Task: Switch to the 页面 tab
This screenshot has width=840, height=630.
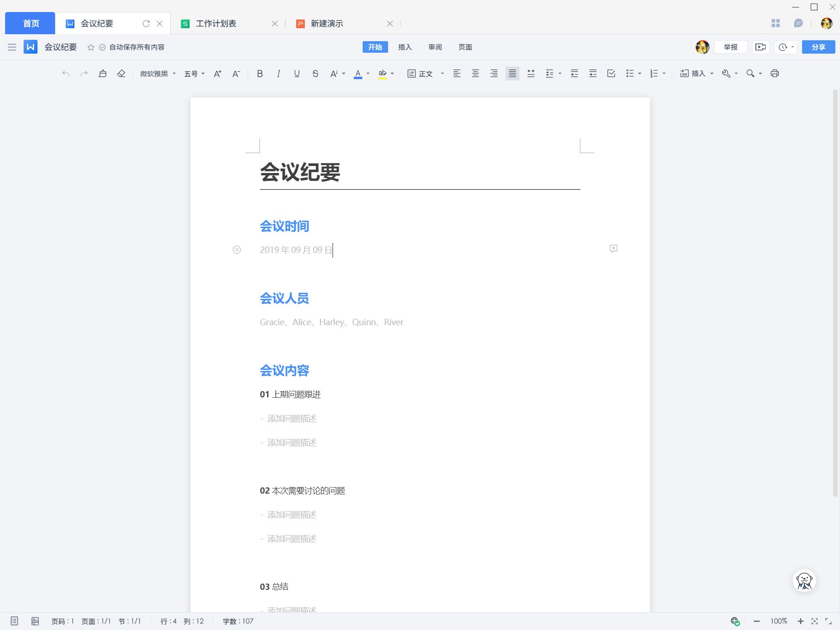Action: click(465, 47)
